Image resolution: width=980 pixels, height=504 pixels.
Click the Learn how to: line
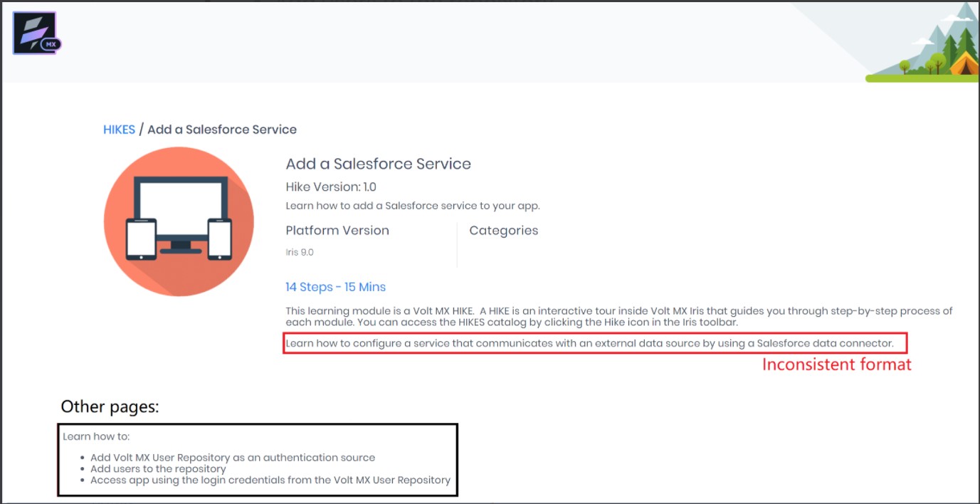(x=96, y=436)
